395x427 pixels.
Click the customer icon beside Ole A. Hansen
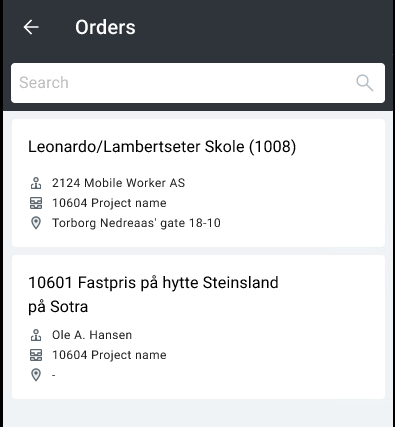(36, 335)
